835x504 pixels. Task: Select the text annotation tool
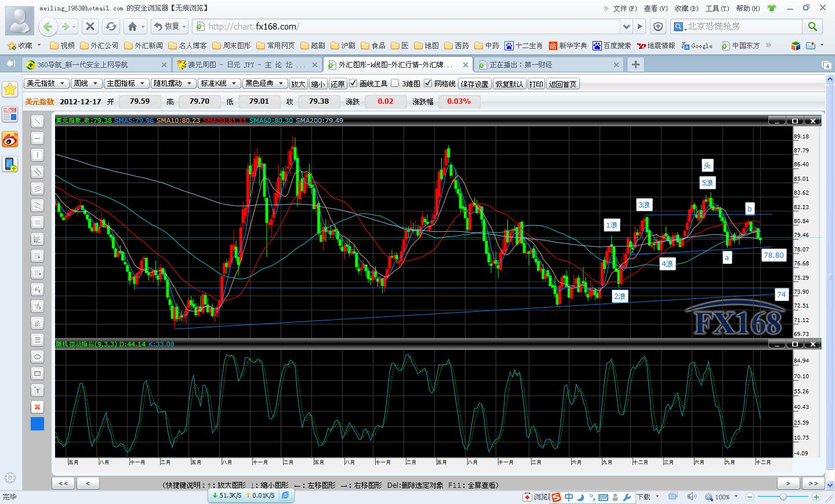click(x=37, y=390)
